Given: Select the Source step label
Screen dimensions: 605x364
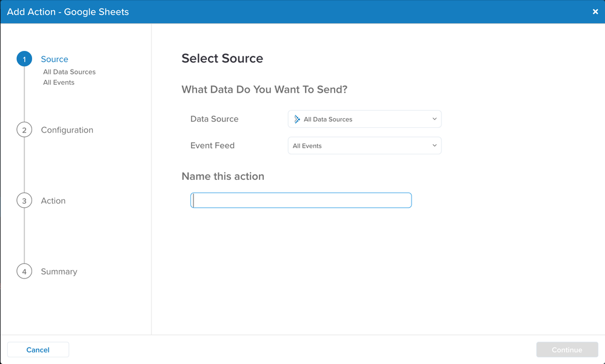Looking at the screenshot, I should (x=55, y=59).
